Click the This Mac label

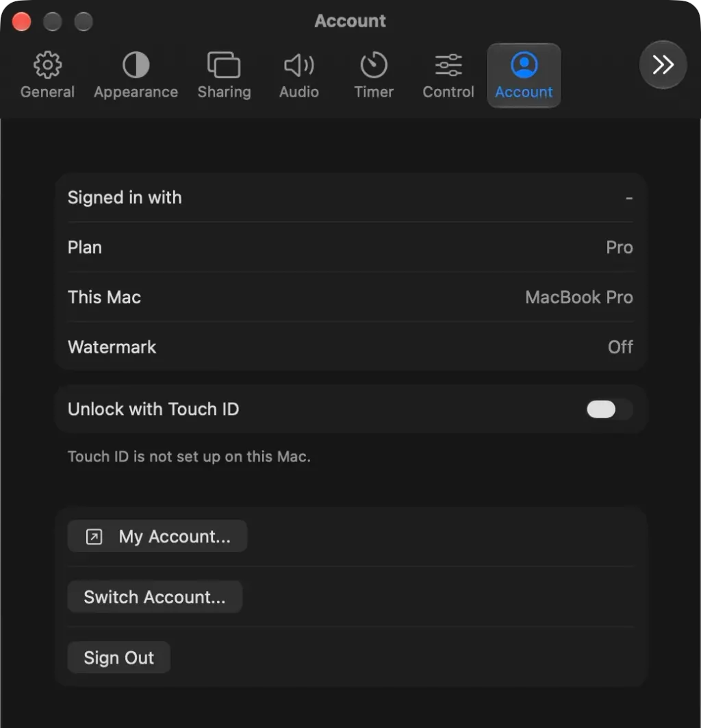pos(105,297)
